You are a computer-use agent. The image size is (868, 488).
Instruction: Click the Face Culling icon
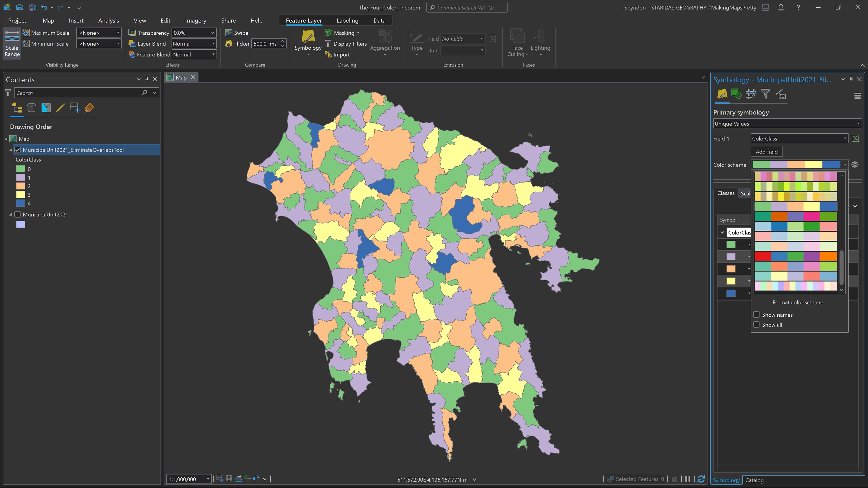(517, 42)
